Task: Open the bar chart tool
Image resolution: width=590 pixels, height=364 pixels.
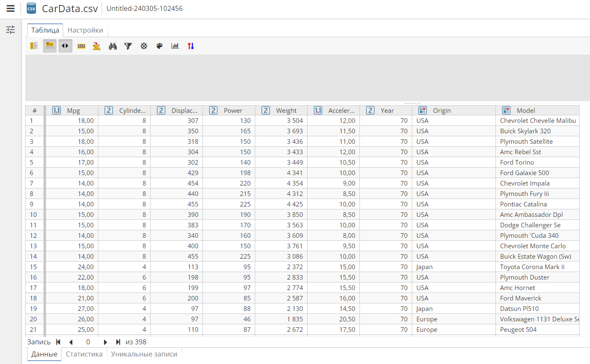Action: click(x=175, y=46)
